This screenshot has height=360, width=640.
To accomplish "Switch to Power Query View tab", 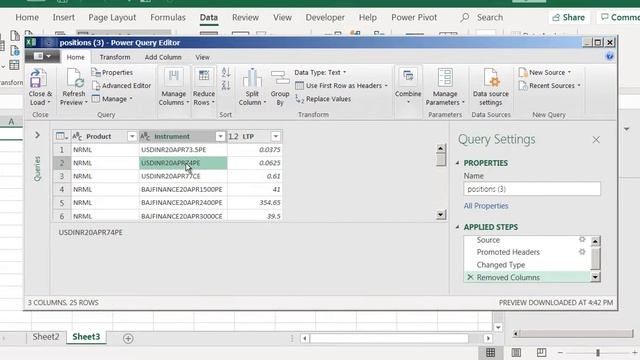I will pyautogui.click(x=202, y=57).
